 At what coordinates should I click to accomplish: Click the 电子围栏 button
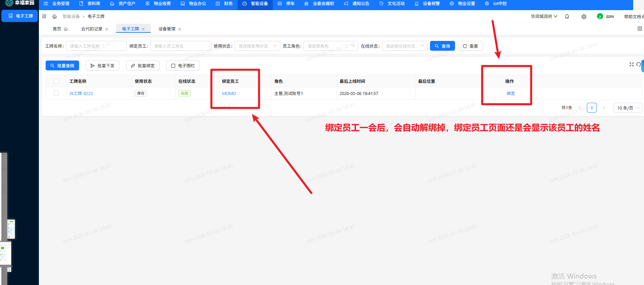(x=183, y=66)
